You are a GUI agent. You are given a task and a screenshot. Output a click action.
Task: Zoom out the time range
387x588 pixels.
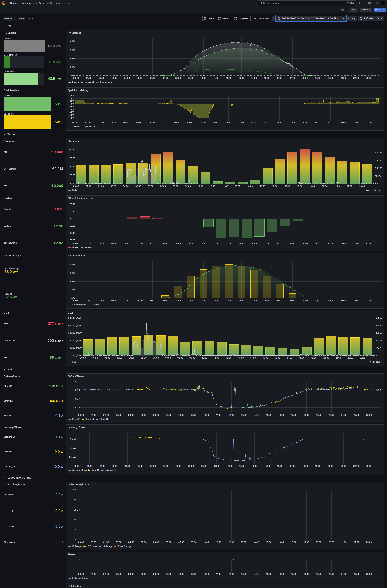[354, 18]
